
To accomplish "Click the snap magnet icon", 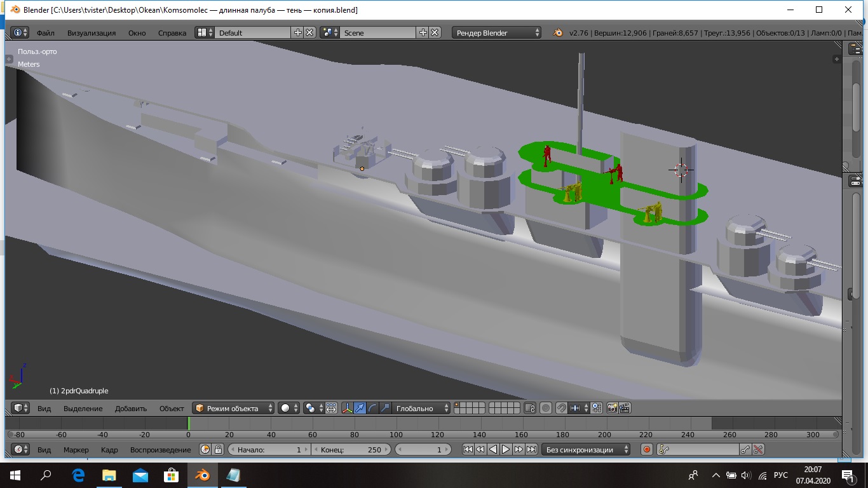I will [562, 408].
